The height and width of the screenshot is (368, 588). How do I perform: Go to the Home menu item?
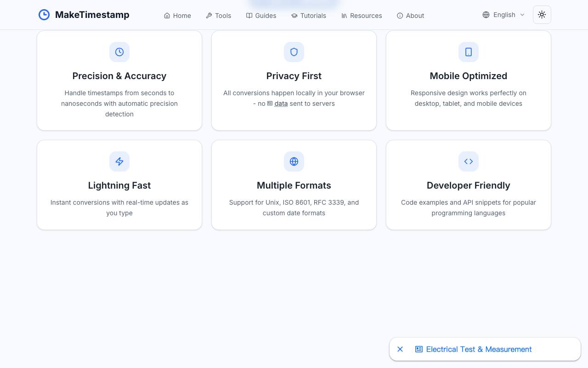pyautogui.click(x=177, y=16)
